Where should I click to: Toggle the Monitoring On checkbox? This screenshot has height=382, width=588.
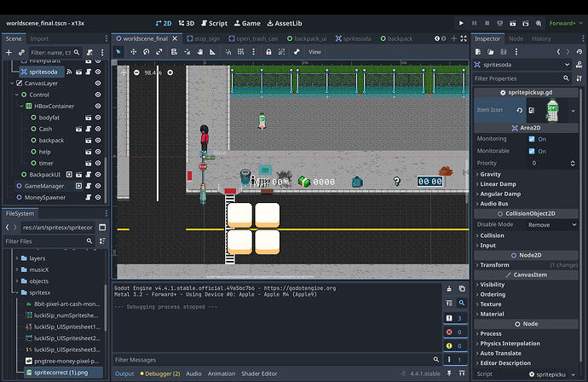(532, 139)
